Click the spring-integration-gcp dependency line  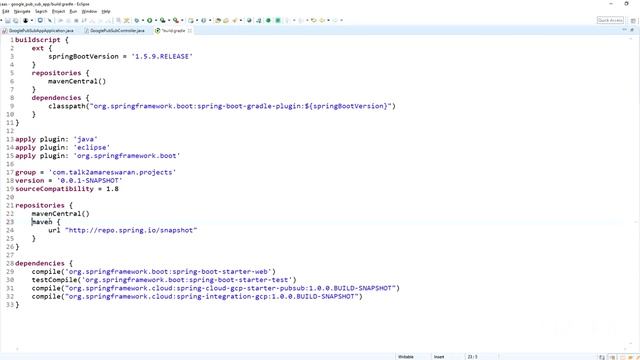tap(197, 297)
